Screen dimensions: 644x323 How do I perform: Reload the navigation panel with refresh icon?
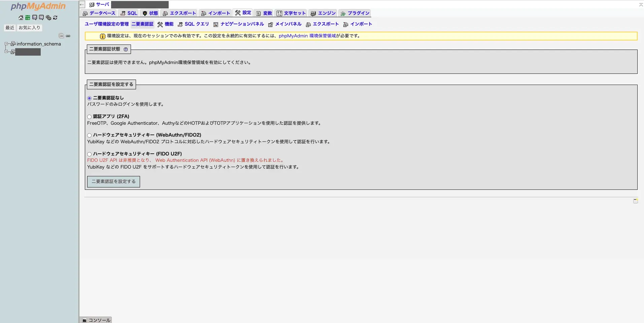[55, 18]
